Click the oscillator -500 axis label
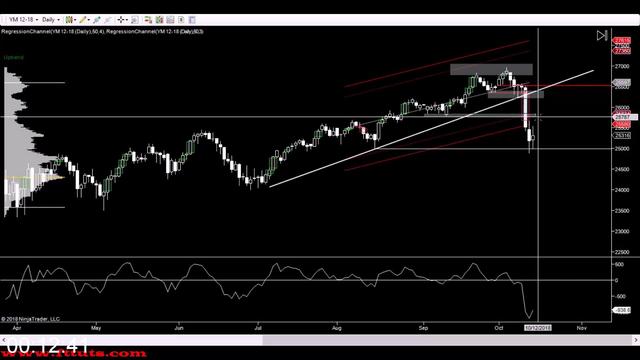 click(x=619, y=296)
